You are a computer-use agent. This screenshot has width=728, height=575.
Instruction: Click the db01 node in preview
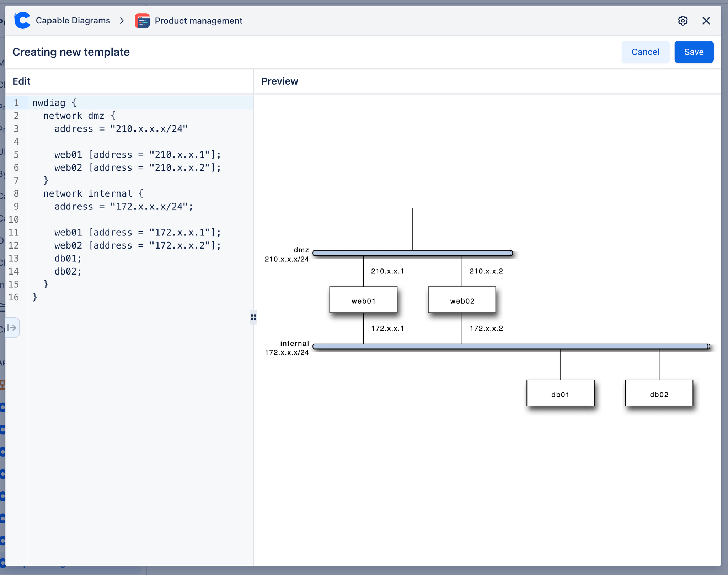click(x=560, y=393)
